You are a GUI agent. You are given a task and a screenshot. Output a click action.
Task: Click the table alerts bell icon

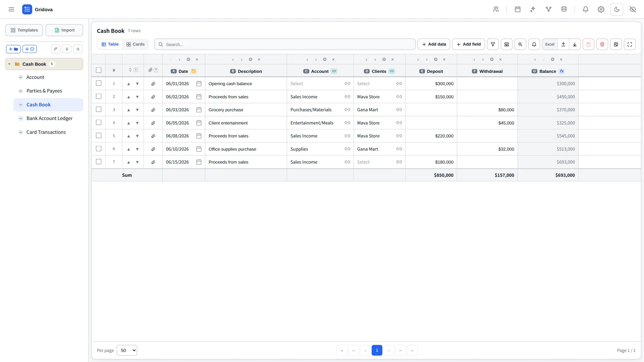(x=534, y=44)
